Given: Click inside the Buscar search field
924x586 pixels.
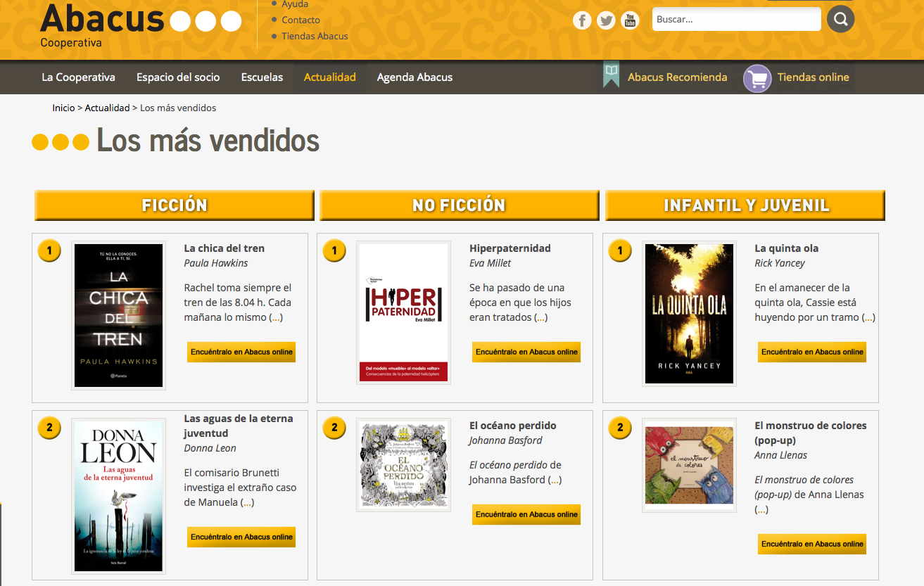Looking at the screenshot, I should (735, 20).
